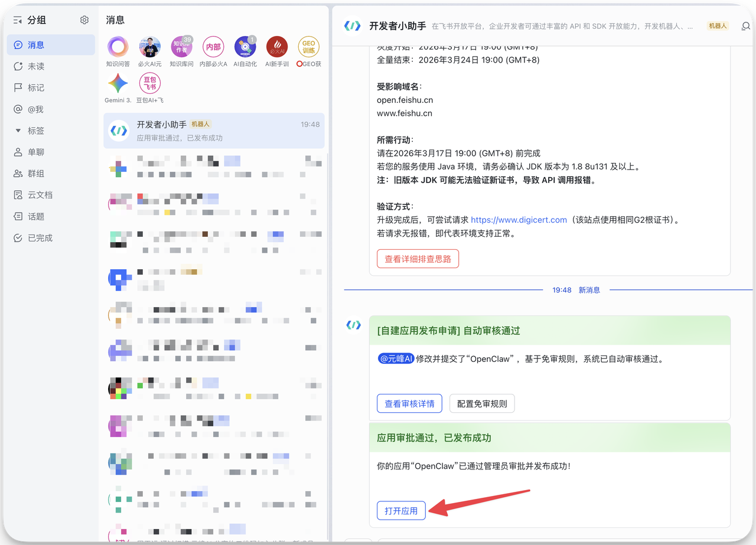Viewport: 756px width, 545px height.
Task: Click the @元峰AI mention
Action: pos(396,358)
